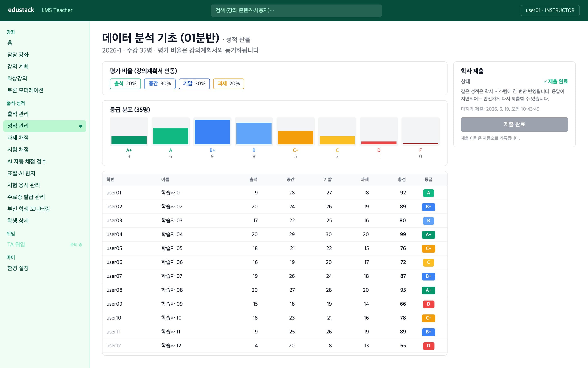The image size is (588, 368).
Task: Click the 기말 column header
Action: [327, 179]
